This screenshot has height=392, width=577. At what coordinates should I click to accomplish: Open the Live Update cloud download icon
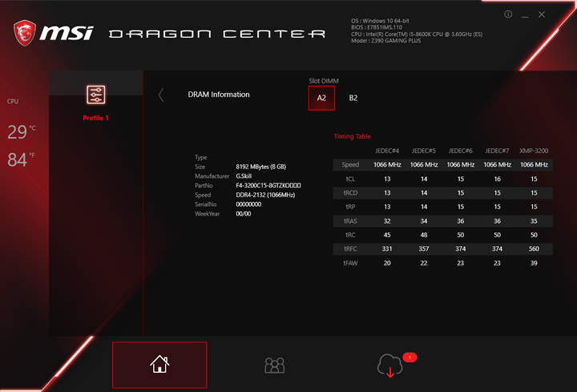pos(389,366)
